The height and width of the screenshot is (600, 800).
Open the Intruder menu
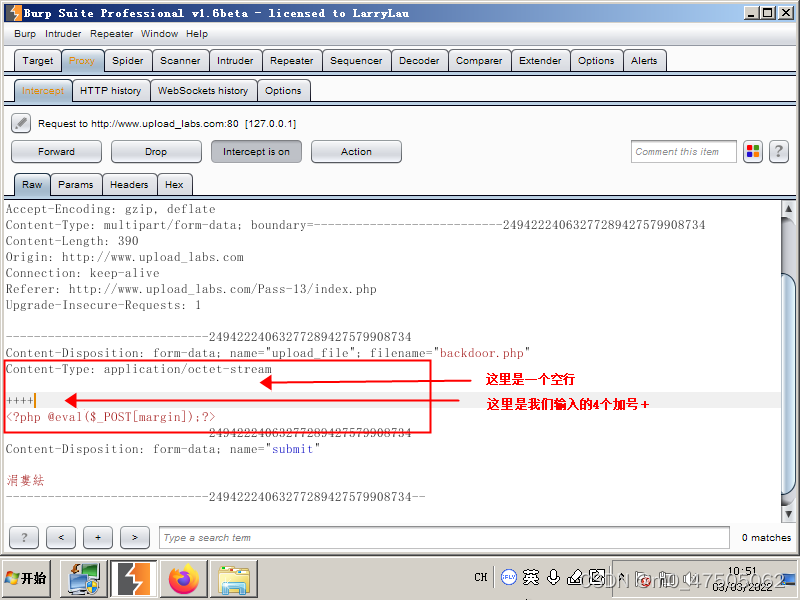[63, 34]
